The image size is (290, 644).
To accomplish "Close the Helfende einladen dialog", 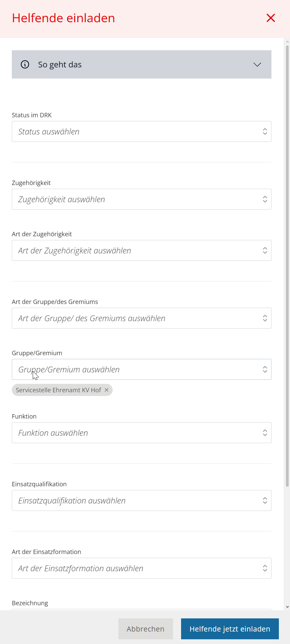I will [x=271, y=18].
